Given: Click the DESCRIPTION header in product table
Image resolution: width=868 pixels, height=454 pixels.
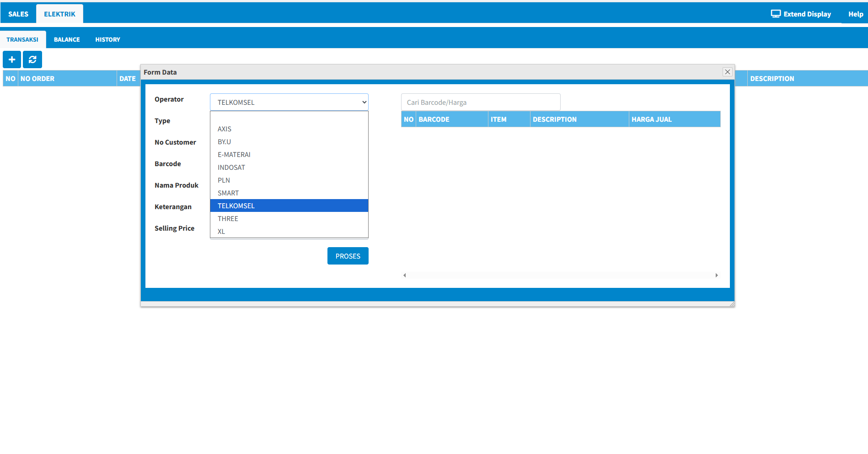Looking at the screenshot, I should tap(579, 119).
